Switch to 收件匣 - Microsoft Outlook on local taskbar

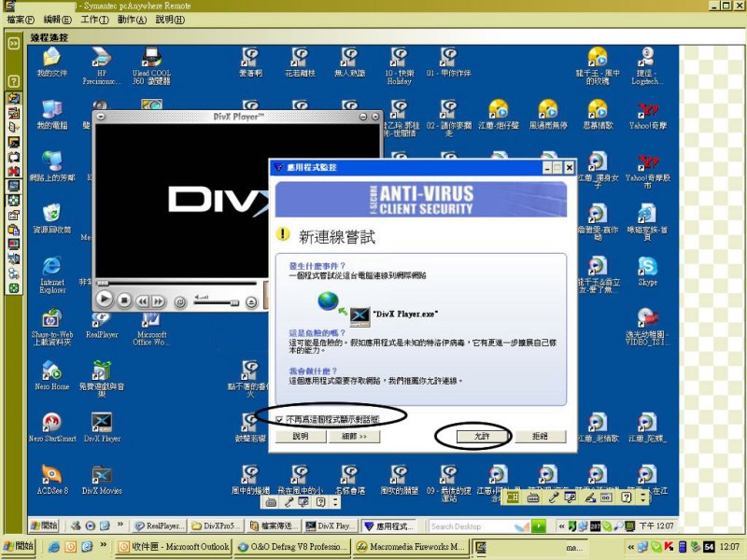click(x=174, y=547)
